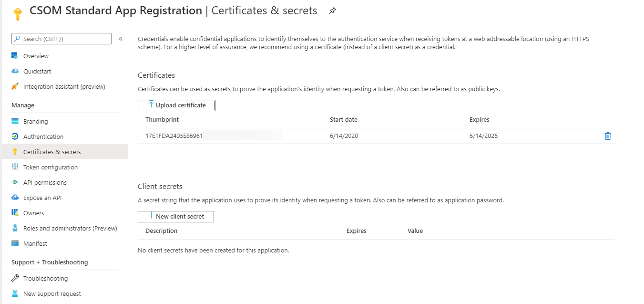Click the Token configuration icon
644x304 pixels.
(x=15, y=168)
